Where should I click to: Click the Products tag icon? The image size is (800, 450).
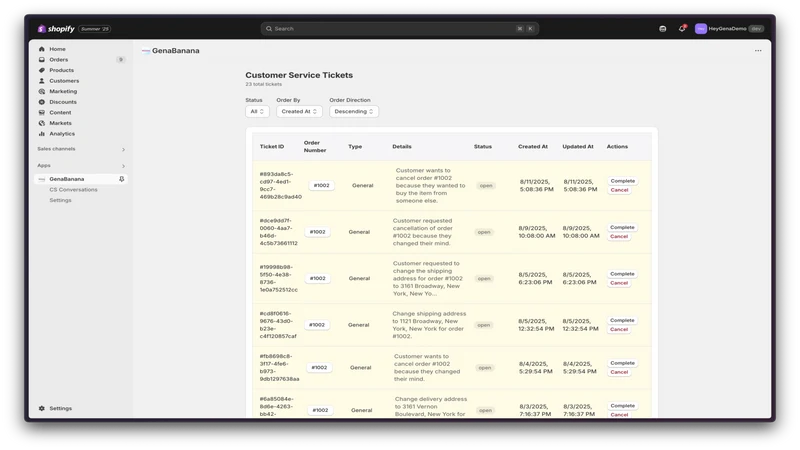pyautogui.click(x=42, y=70)
